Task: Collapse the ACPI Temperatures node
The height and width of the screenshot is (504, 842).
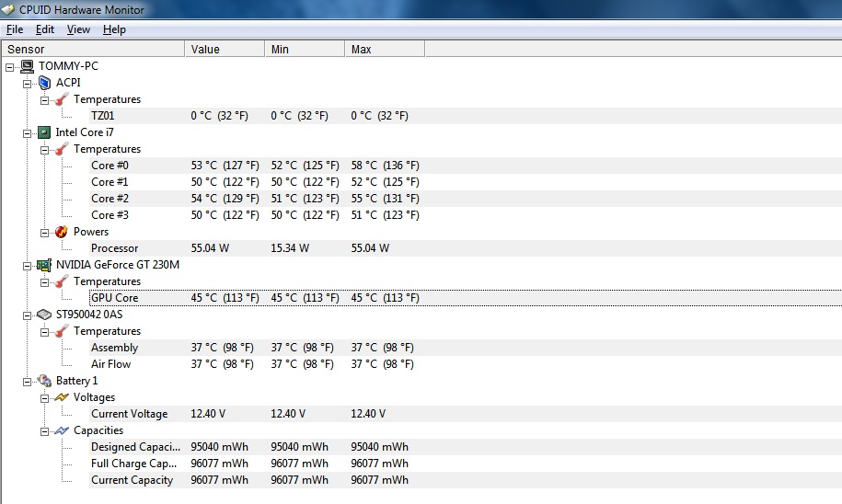Action: click(44, 101)
